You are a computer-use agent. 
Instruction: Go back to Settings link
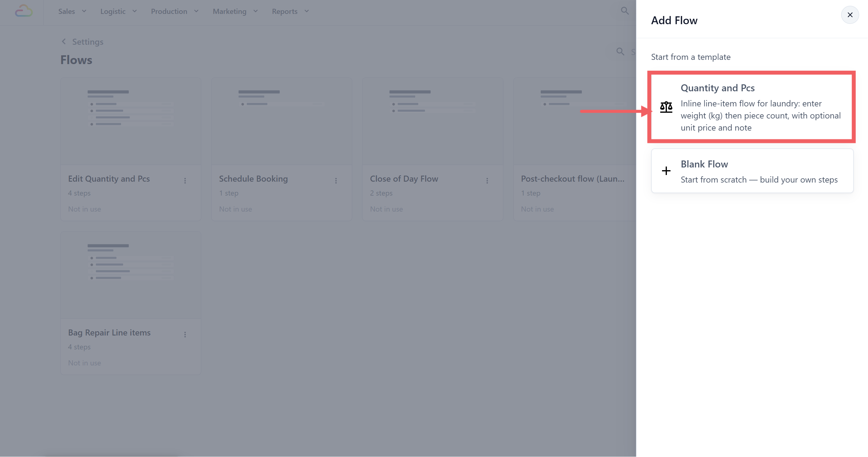(88, 42)
